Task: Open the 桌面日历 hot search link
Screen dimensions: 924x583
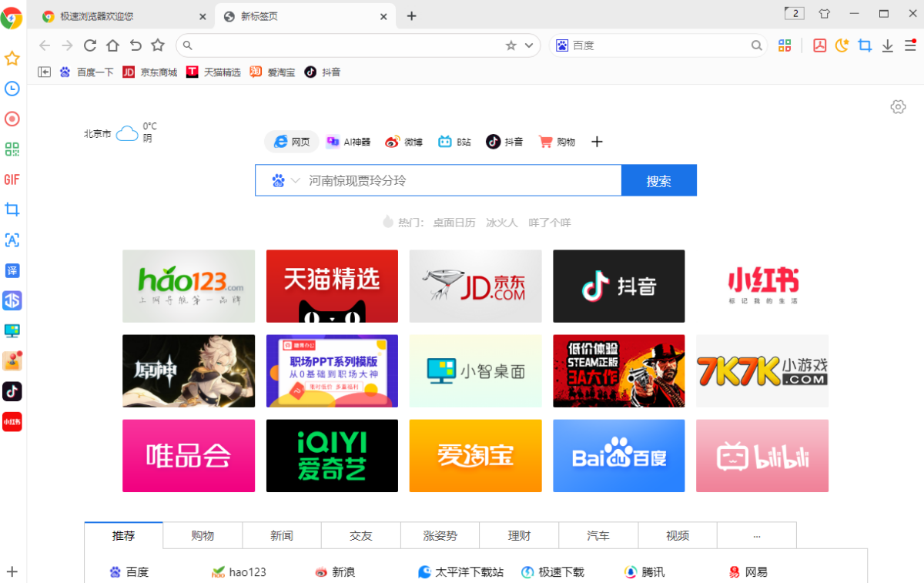Action: tap(453, 222)
